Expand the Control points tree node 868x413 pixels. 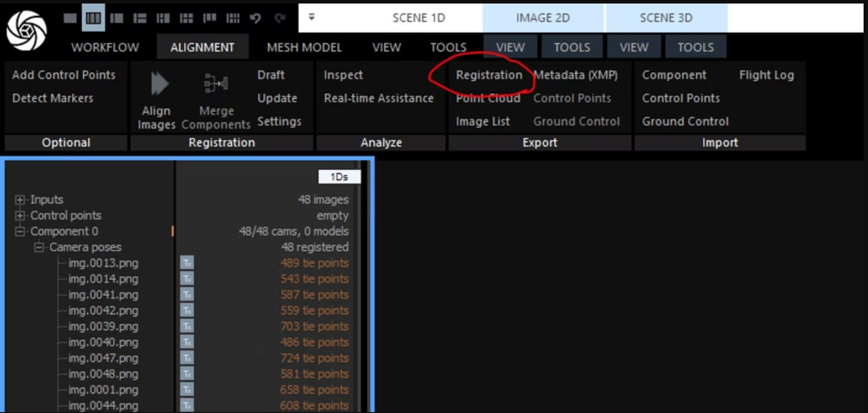click(x=19, y=216)
